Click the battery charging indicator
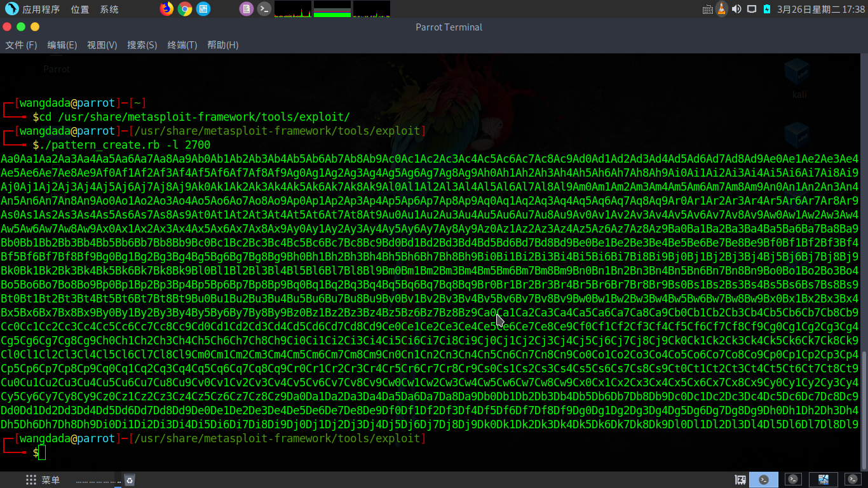Viewport: 868px width, 488px height. coord(767,9)
